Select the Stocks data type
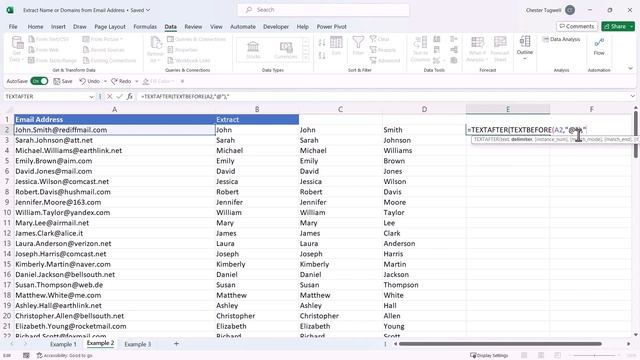This screenshot has width=640, height=360. [253, 50]
